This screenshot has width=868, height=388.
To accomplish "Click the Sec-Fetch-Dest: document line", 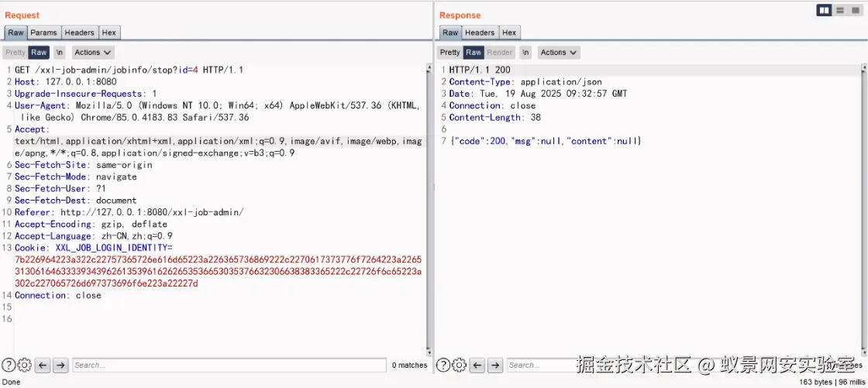I will click(x=75, y=201).
